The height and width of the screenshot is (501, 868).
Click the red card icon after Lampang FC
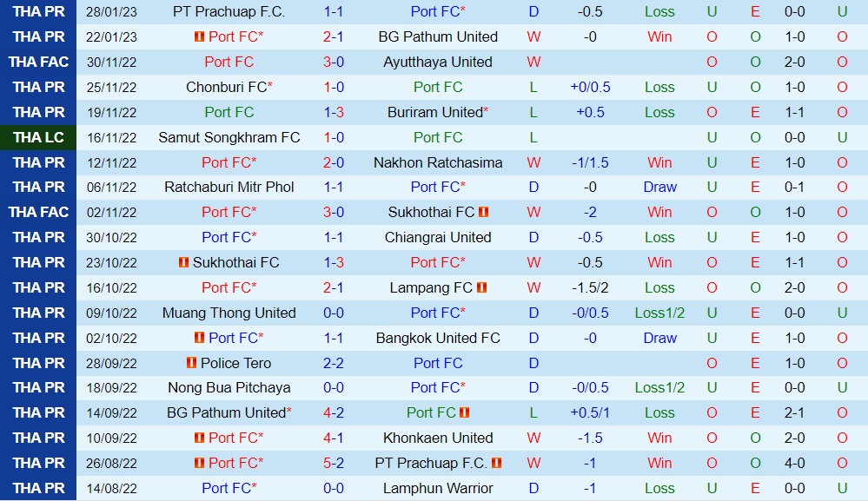(x=482, y=287)
